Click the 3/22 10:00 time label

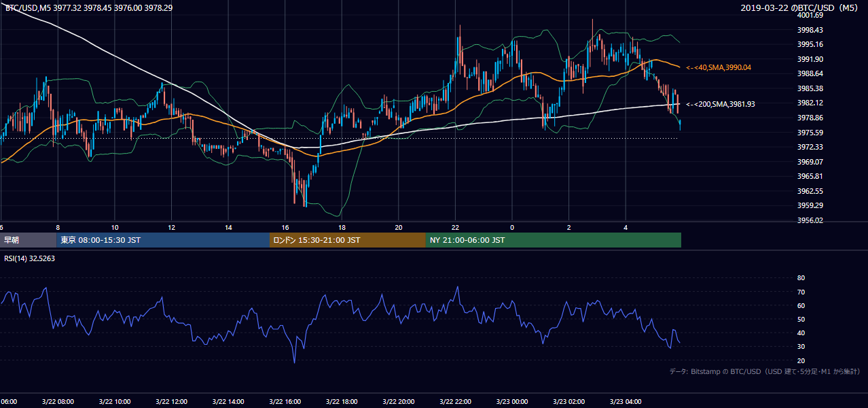pyautogui.click(x=114, y=402)
